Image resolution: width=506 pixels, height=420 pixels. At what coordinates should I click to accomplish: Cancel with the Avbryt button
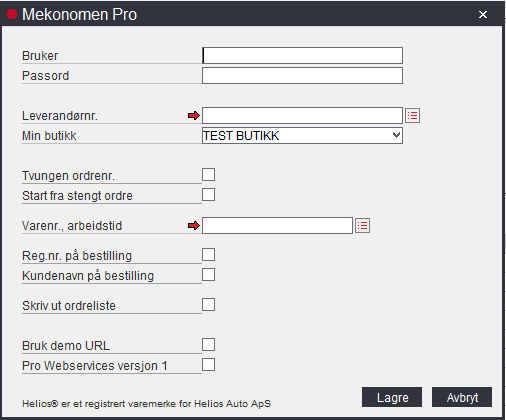pyautogui.click(x=462, y=397)
